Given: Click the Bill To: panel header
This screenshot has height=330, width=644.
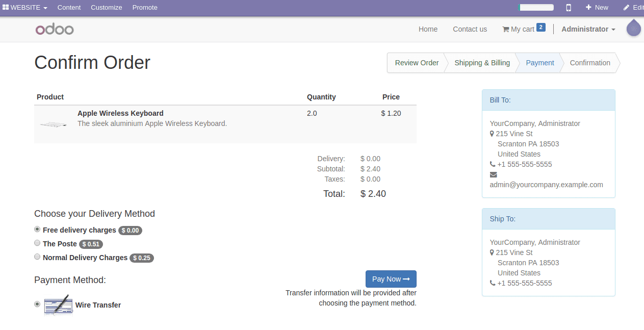Looking at the screenshot, I should click(x=549, y=100).
